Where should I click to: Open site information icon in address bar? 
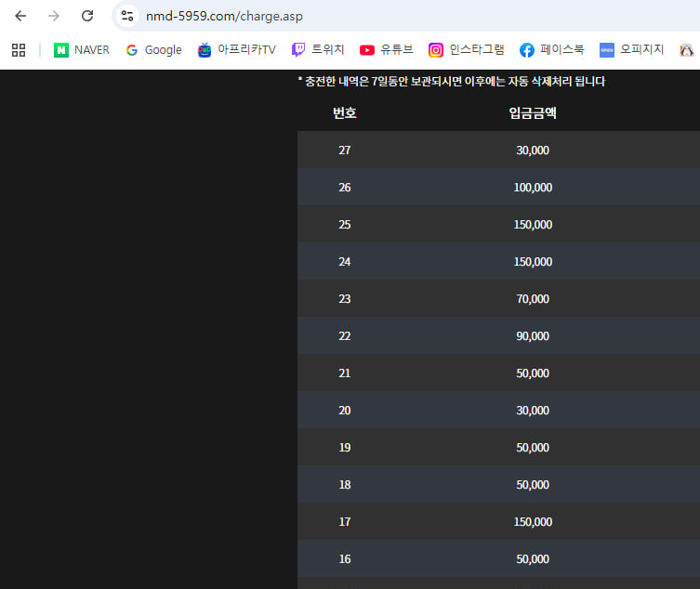127,16
